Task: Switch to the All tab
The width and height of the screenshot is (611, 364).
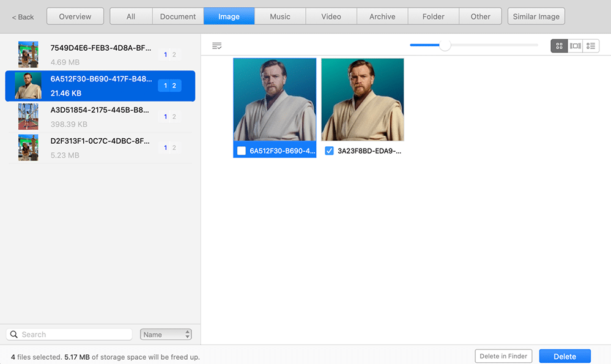Action: click(131, 17)
